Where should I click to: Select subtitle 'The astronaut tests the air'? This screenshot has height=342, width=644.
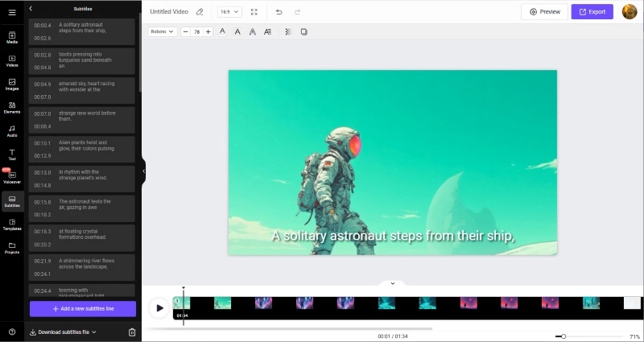coord(82,208)
